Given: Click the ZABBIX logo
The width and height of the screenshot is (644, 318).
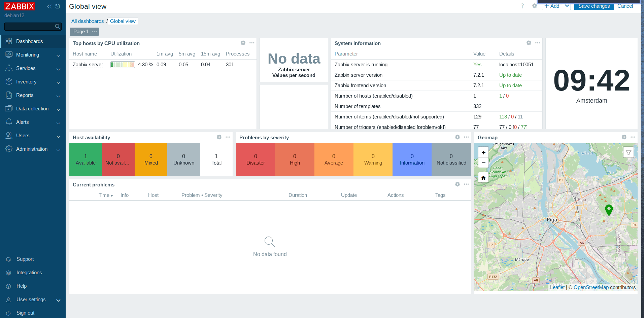Looking at the screenshot, I should click(20, 6).
